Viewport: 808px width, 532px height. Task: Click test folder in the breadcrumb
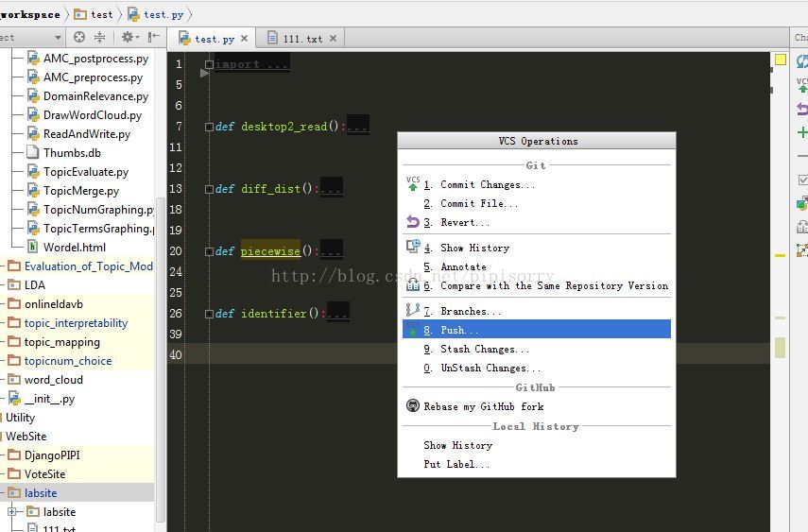[94, 14]
